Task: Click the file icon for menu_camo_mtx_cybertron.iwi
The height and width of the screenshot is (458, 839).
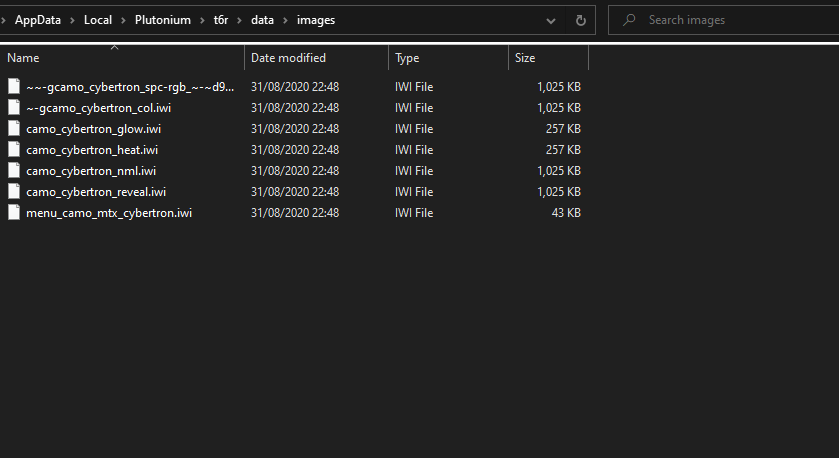Action: coord(14,213)
